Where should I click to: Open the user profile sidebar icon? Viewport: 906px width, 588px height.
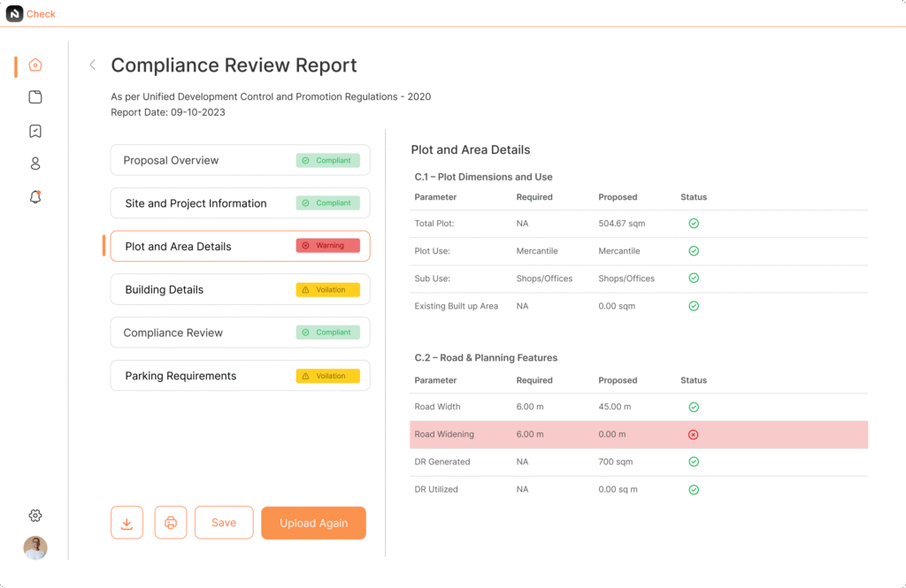click(35, 164)
